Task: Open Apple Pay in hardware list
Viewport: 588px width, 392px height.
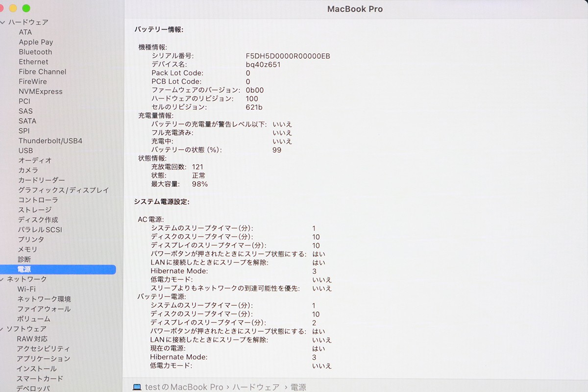Action: 36,42
